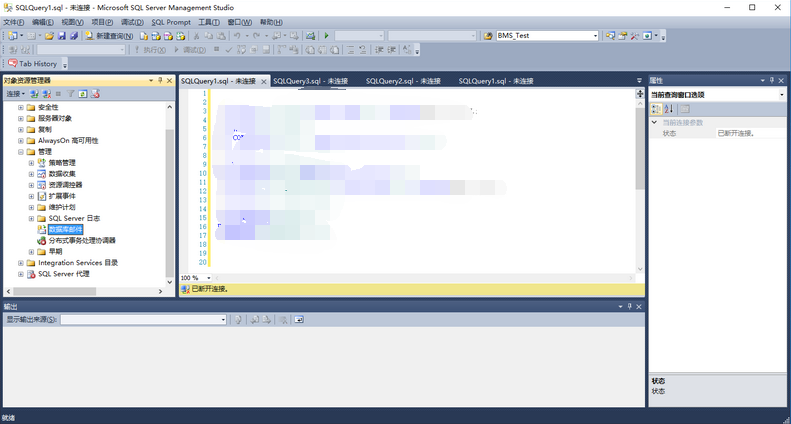Toggle the Alphabetical sort in Properties
The width and height of the screenshot is (791, 424).
point(669,109)
